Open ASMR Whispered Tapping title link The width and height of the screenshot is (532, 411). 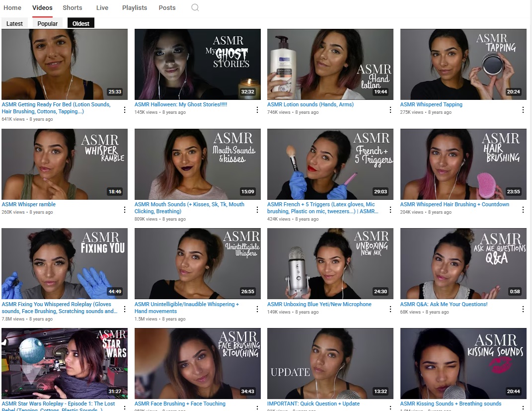431,104
